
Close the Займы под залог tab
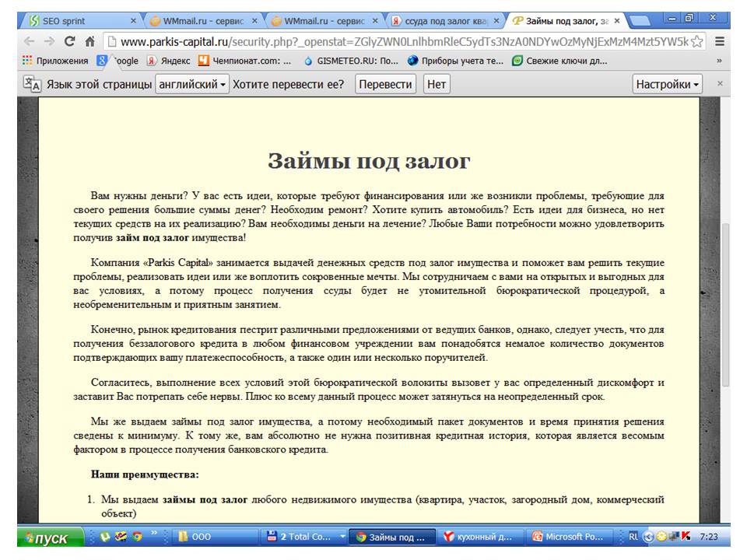pos(617,21)
